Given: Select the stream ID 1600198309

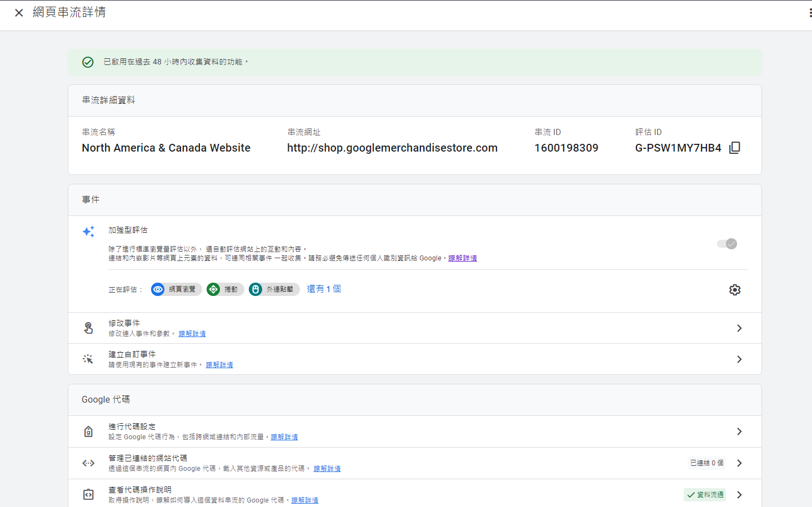Looking at the screenshot, I should (567, 148).
